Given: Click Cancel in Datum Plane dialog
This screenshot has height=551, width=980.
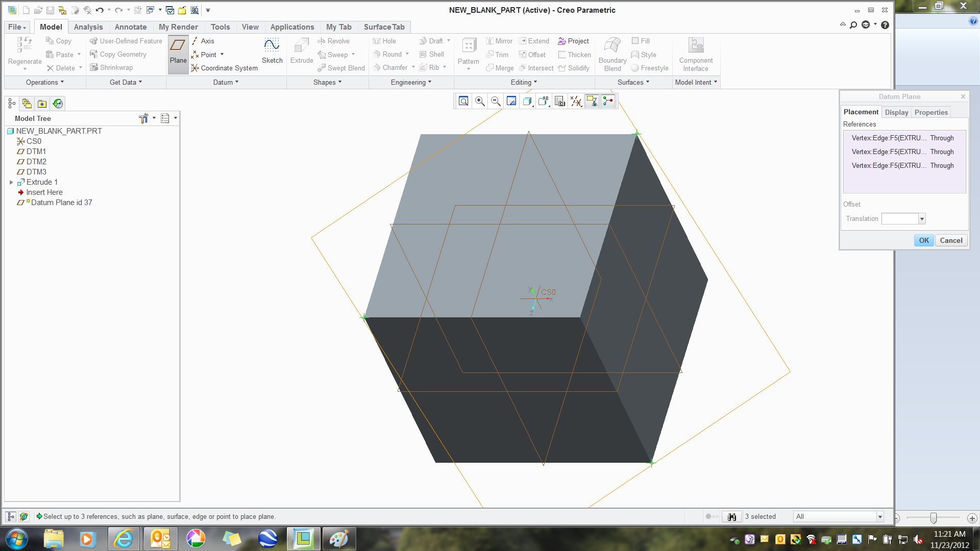Looking at the screenshot, I should point(951,240).
